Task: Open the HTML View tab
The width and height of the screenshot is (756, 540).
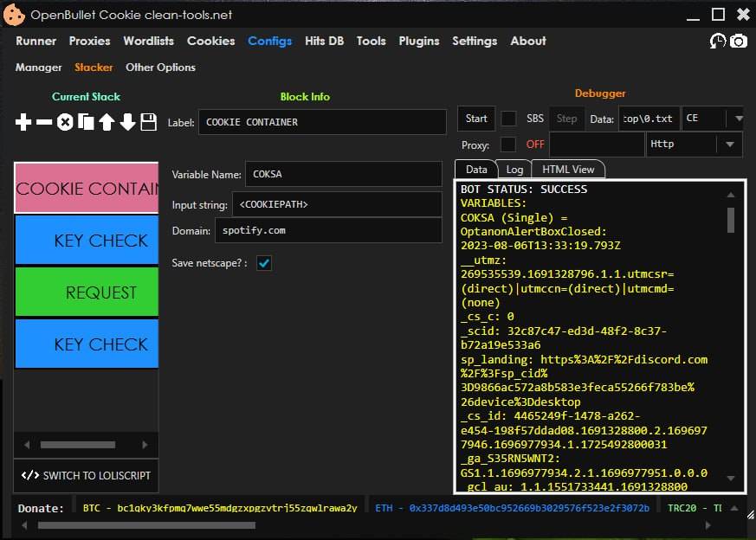Action: coord(568,170)
